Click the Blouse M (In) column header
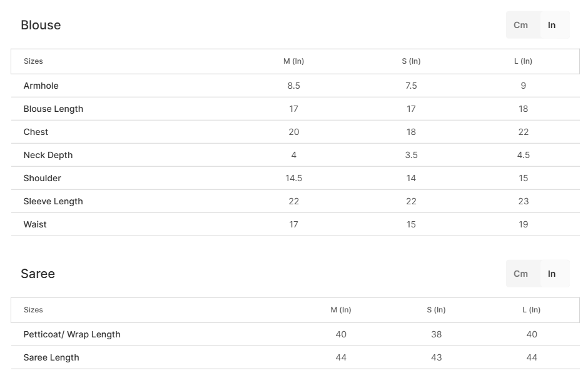The width and height of the screenshot is (588, 378). 293,61
